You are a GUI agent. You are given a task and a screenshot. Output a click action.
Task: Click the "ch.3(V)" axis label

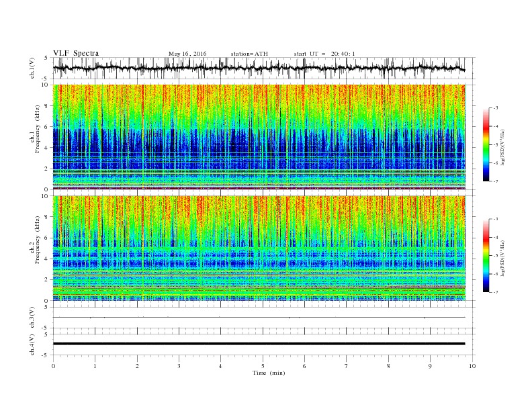[32, 318]
